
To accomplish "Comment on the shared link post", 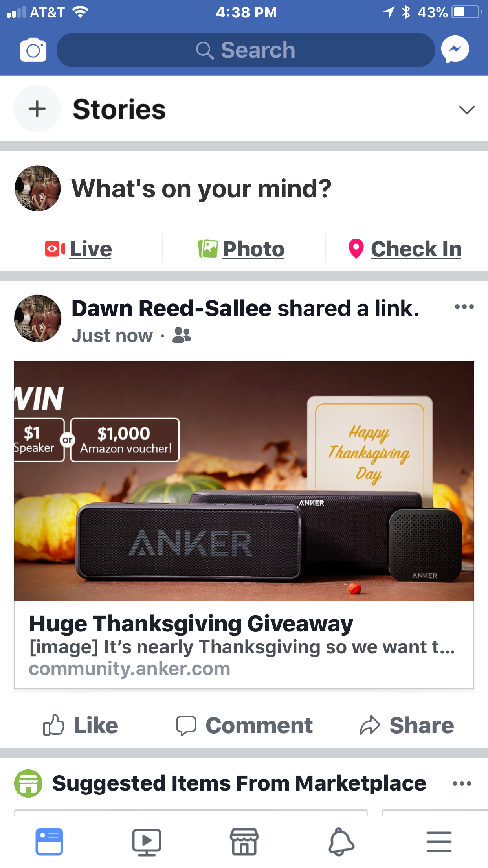I will tap(244, 725).
